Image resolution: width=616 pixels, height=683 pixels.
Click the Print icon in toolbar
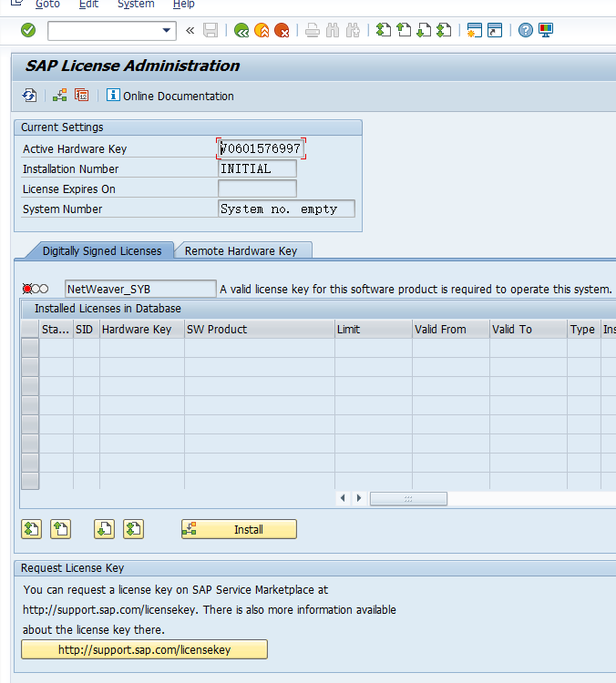pyautogui.click(x=313, y=30)
